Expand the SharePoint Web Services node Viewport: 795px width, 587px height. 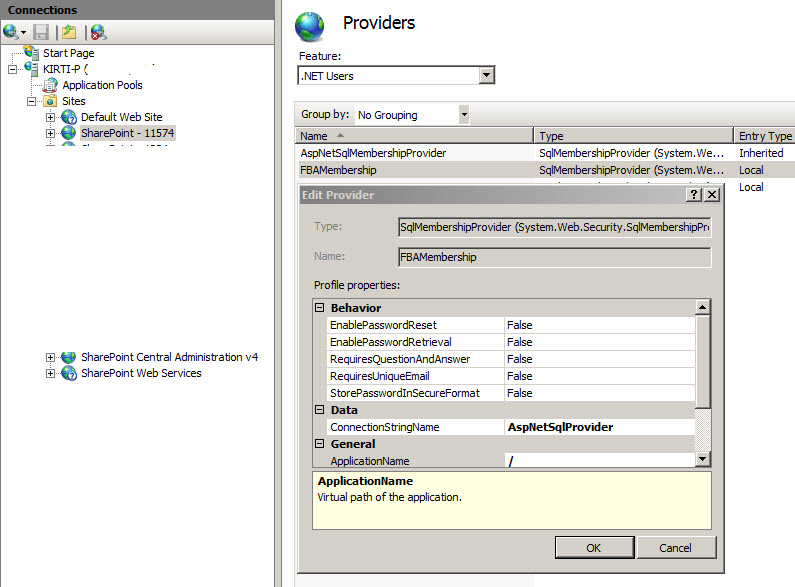click(50, 373)
